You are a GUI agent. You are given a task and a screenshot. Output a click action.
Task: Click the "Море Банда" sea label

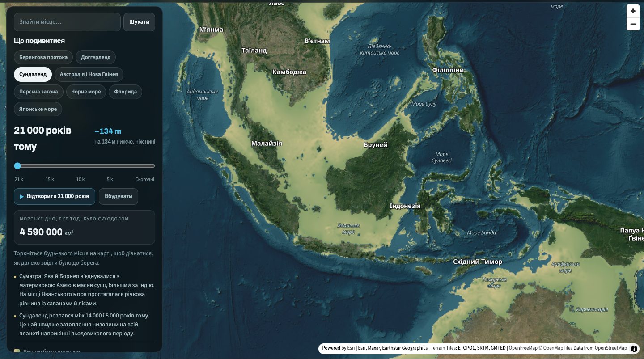pyautogui.click(x=481, y=233)
